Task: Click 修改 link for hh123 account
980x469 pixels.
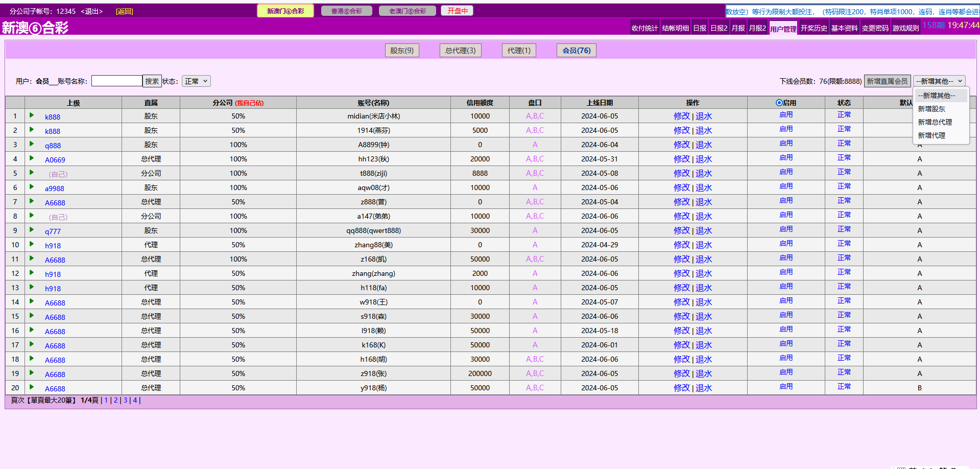Action: (x=681, y=159)
